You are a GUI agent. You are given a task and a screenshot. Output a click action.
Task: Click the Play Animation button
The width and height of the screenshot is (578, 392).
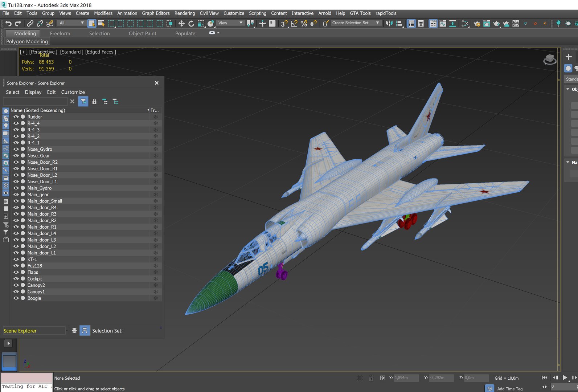[565, 378]
